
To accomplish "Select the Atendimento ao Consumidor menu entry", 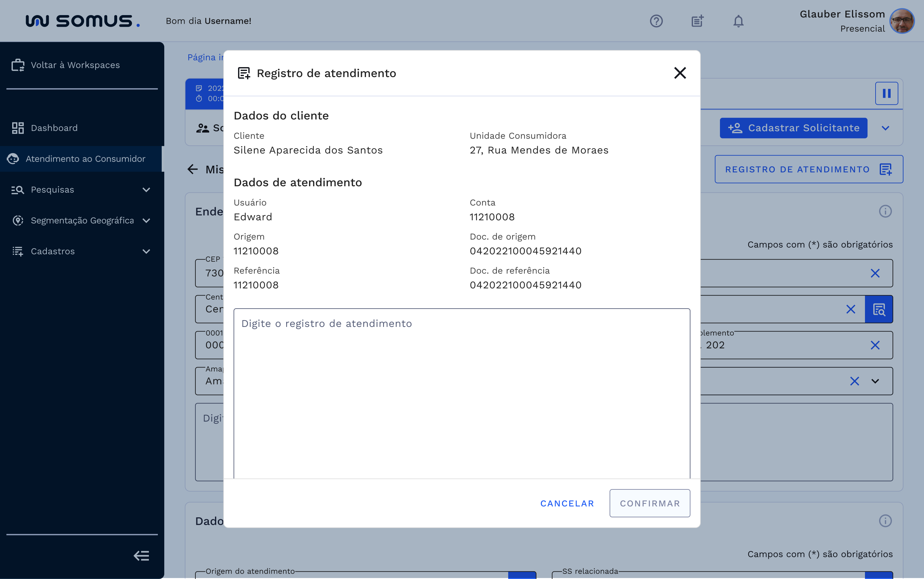I will [x=85, y=159].
